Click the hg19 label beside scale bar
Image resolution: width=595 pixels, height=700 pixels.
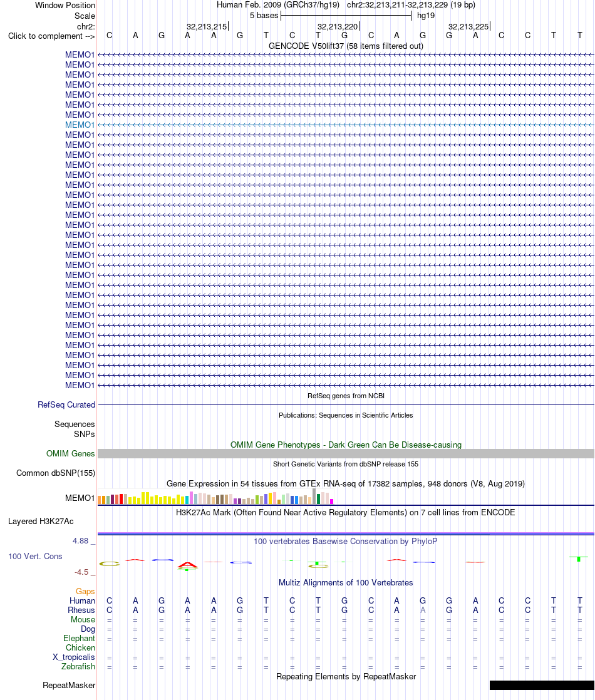pos(426,16)
